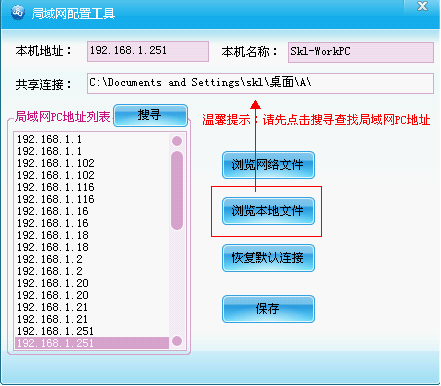Focus the 本机名称 field showing Skl-WorkPC
The height and width of the screenshot is (386, 441).
(x=361, y=52)
